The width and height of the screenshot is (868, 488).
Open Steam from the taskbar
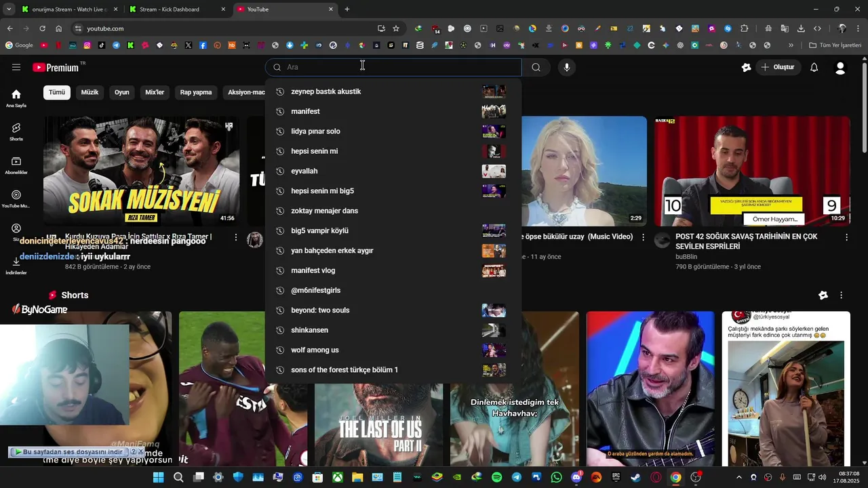[x=636, y=477]
